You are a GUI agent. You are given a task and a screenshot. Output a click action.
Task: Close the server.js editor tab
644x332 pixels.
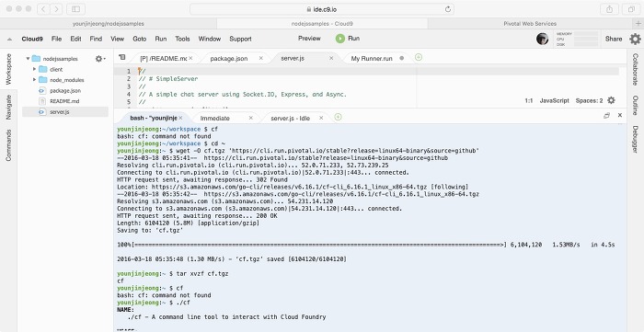coord(331,58)
